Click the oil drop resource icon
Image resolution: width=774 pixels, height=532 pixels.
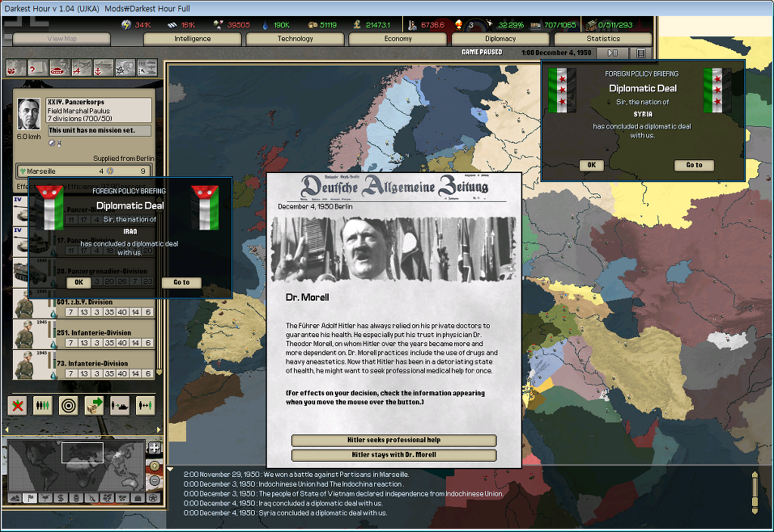[265, 25]
